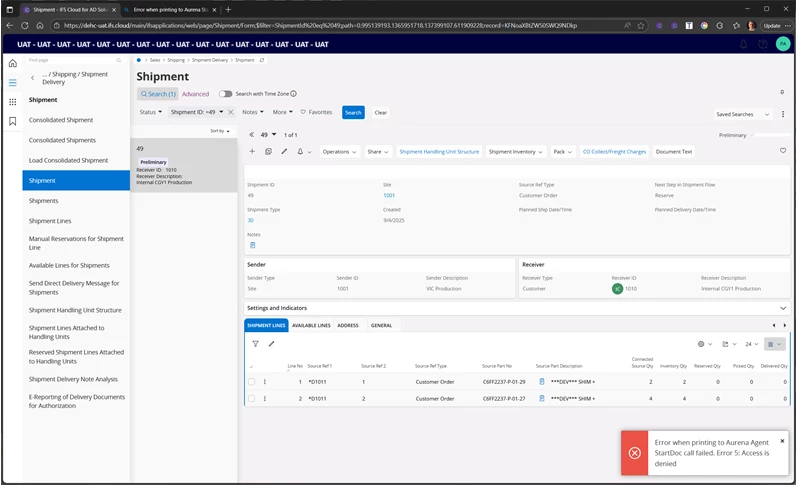Image resolution: width=796 pixels, height=486 pixels.
Task: Collapse the Settings and Indicators section
Action: [x=783, y=308]
